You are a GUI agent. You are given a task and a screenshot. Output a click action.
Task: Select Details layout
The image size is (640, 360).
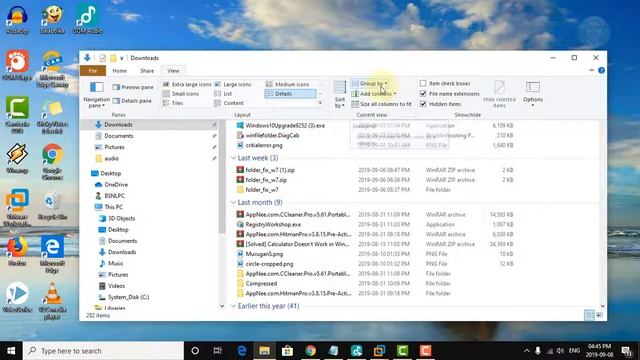(290, 93)
